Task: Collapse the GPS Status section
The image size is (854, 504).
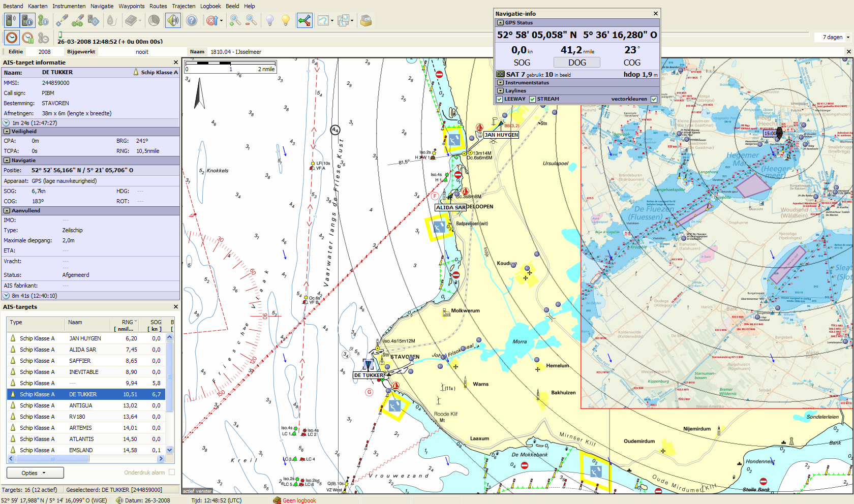Action: tap(500, 23)
